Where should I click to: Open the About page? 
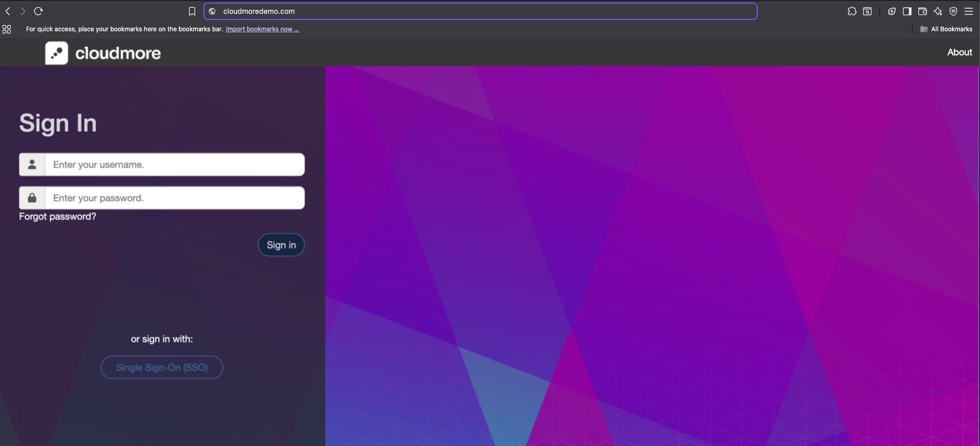click(959, 52)
